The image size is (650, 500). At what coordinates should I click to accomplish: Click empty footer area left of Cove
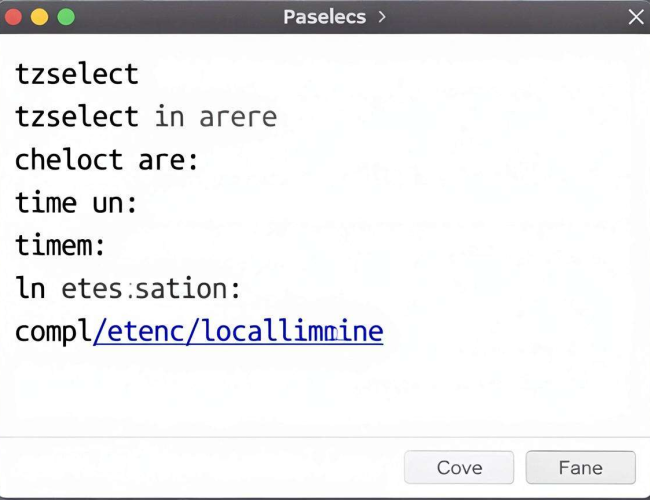[x=199, y=467]
